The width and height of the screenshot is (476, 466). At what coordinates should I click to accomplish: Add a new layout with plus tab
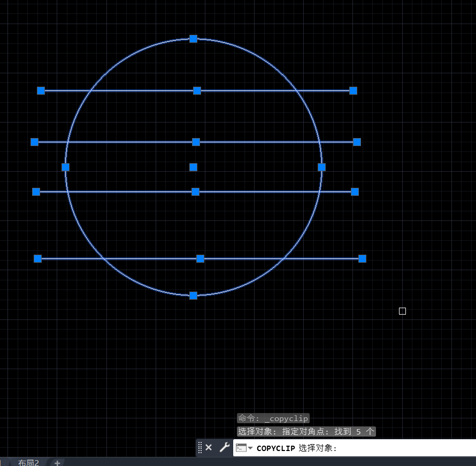click(57, 462)
